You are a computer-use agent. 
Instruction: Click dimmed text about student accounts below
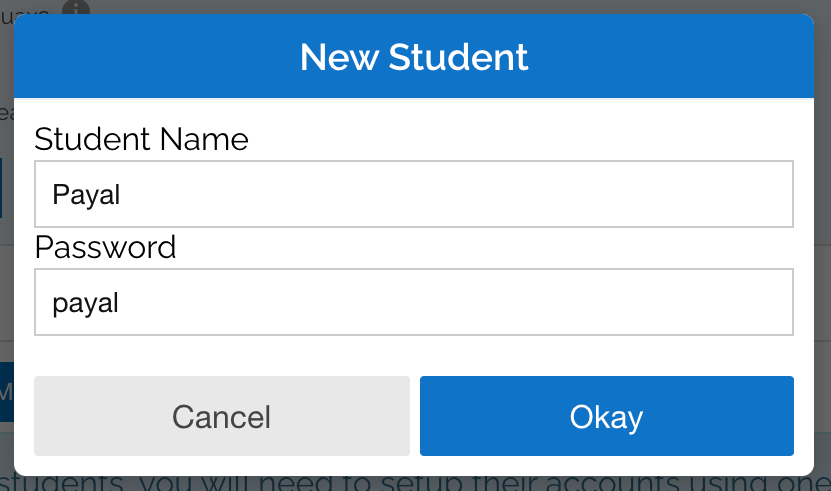pyautogui.click(x=414, y=484)
